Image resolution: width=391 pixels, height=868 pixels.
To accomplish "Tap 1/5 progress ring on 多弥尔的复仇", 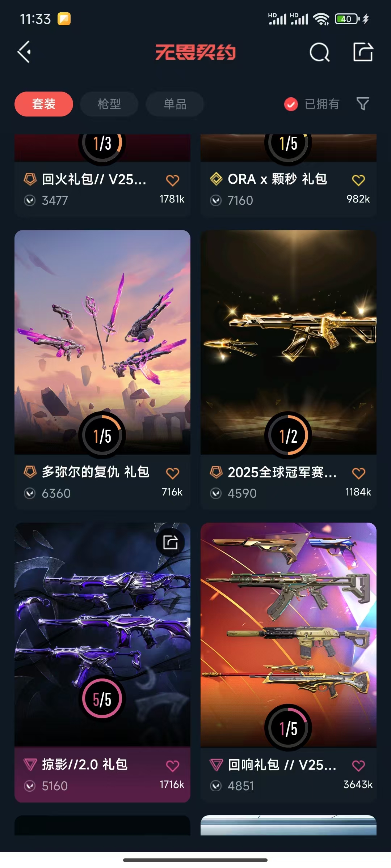I will click(x=102, y=436).
